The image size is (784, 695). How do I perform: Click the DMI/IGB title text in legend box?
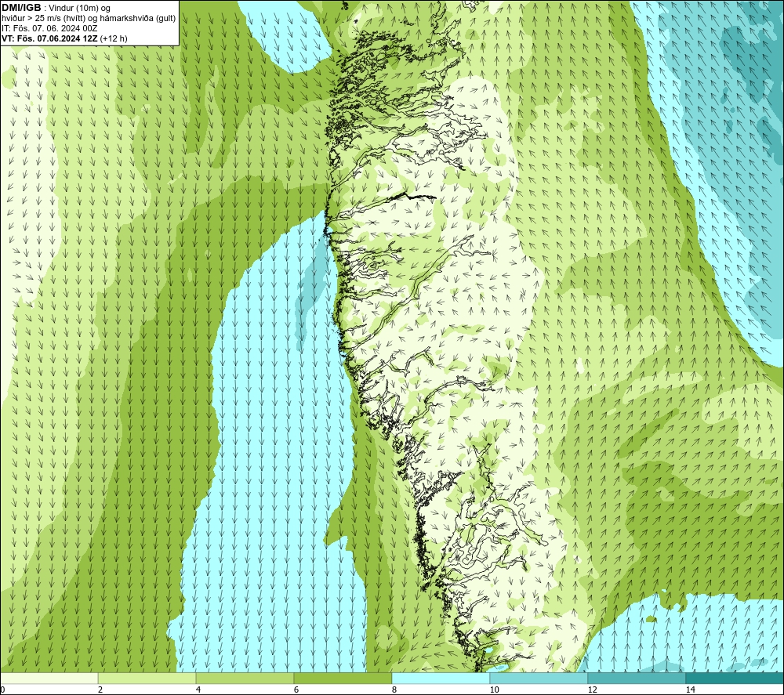[21, 8]
